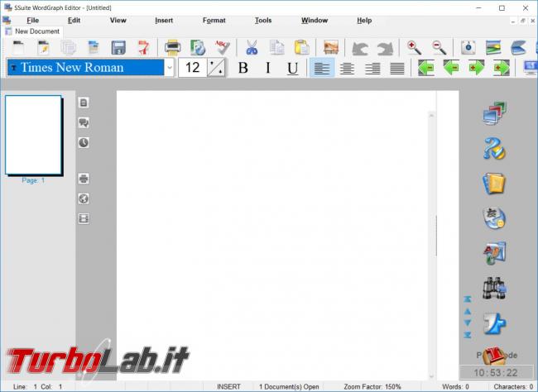
Task: Click the multiple monitors icon in the right panel
Action: [494, 113]
